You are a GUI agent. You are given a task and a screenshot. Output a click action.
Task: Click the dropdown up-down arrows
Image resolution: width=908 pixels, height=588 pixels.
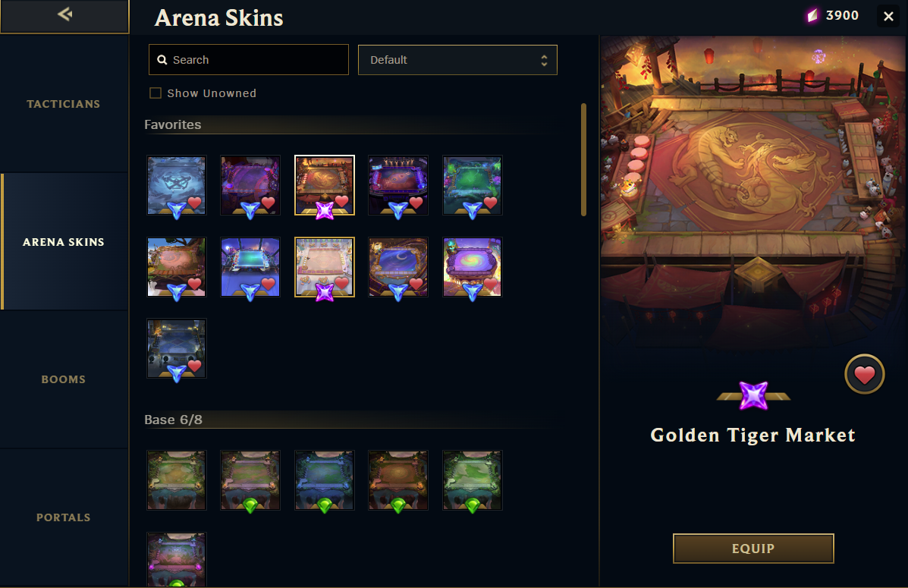544,60
